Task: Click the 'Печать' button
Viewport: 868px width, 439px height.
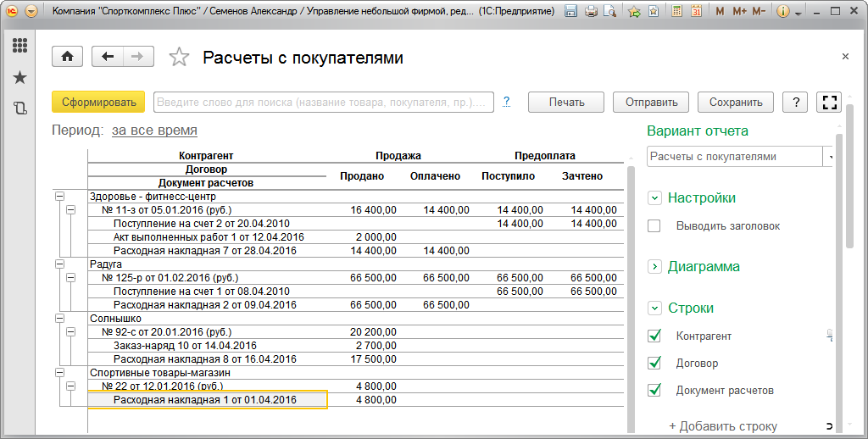Action: pos(566,103)
